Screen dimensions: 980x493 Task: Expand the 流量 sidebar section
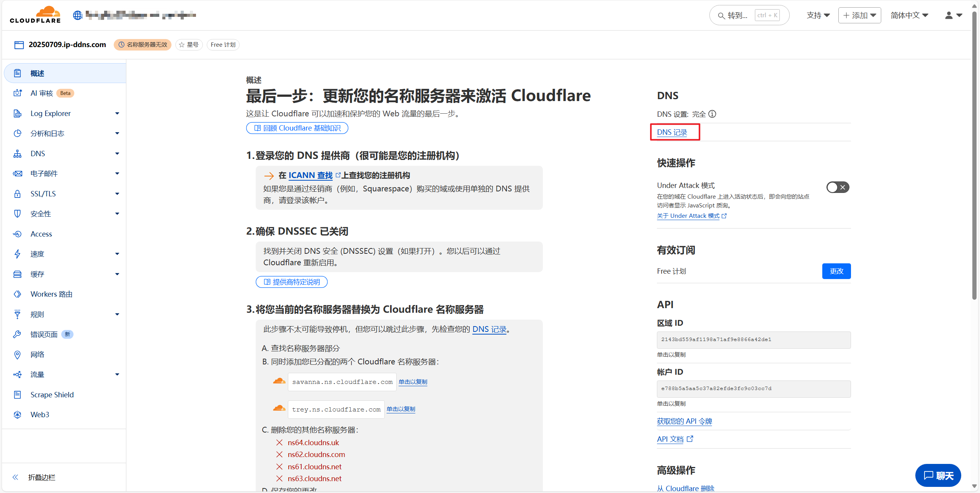click(117, 374)
